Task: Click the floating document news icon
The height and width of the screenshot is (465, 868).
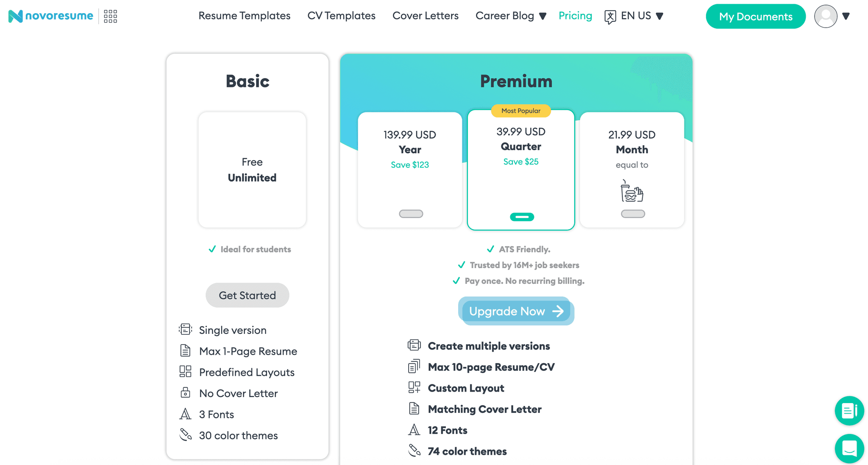Action: coord(849,410)
